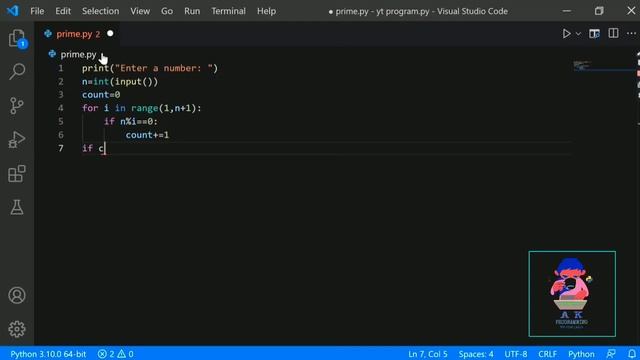Click the Python file icon in breadcrumb
640x360 pixels.
point(52,54)
